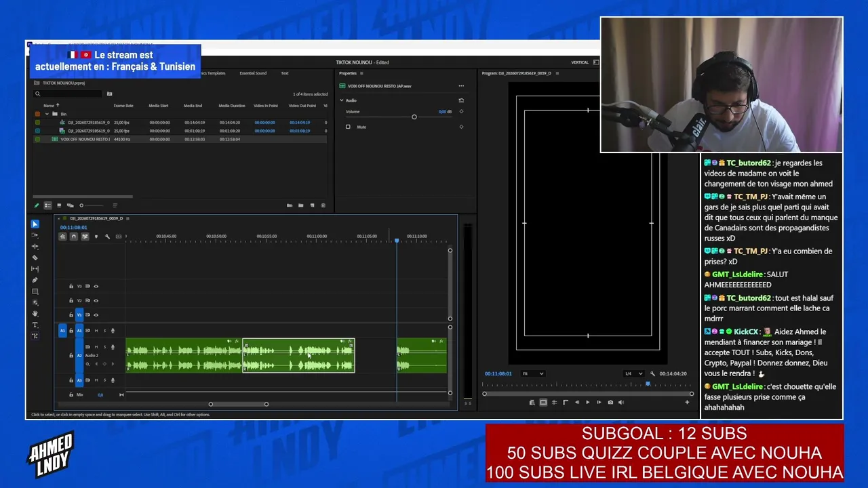The width and height of the screenshot is (868, 488).
Task: Collapse the Bin folder in project panel
Action: tap(47, 114)
